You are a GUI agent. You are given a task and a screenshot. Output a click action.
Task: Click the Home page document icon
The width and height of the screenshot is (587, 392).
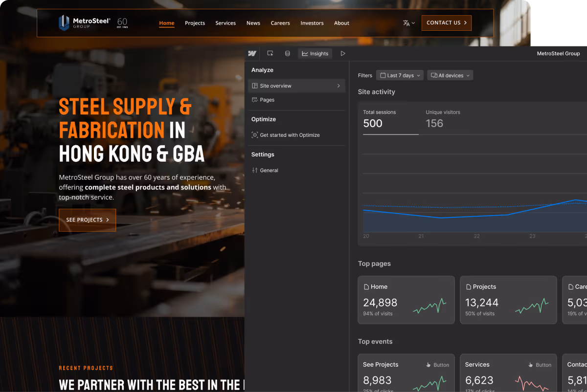click(x=366, y=287)
